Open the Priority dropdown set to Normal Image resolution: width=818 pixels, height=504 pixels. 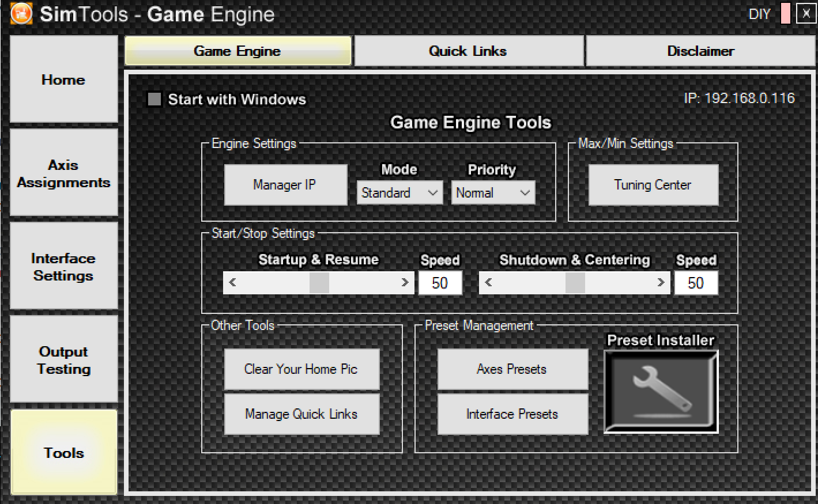point(493,193)
